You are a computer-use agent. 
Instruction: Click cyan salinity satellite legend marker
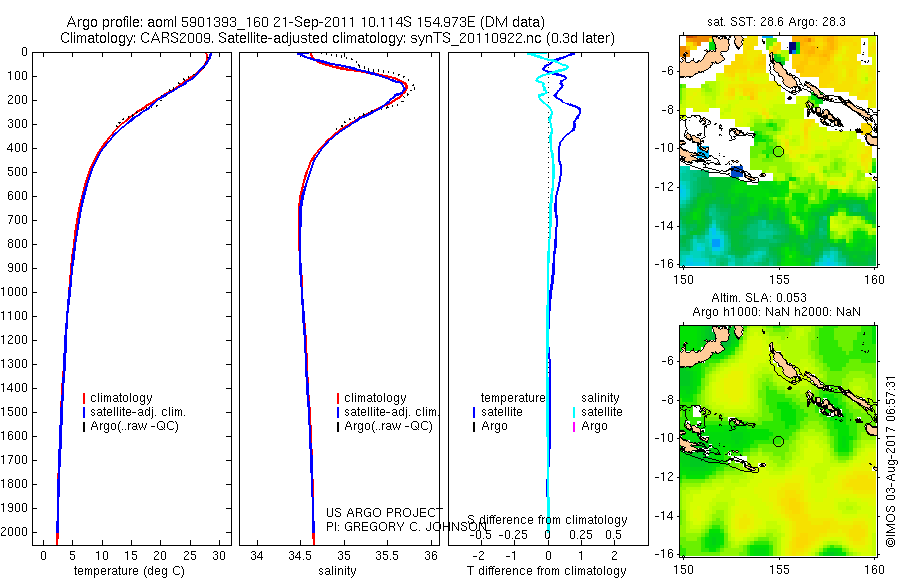(x=574, y=412)
